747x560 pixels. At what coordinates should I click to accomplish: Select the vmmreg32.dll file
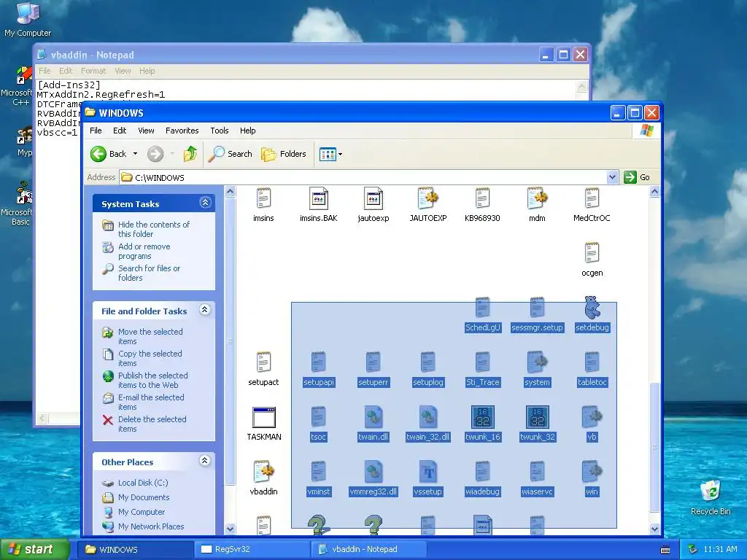[373, 478]
